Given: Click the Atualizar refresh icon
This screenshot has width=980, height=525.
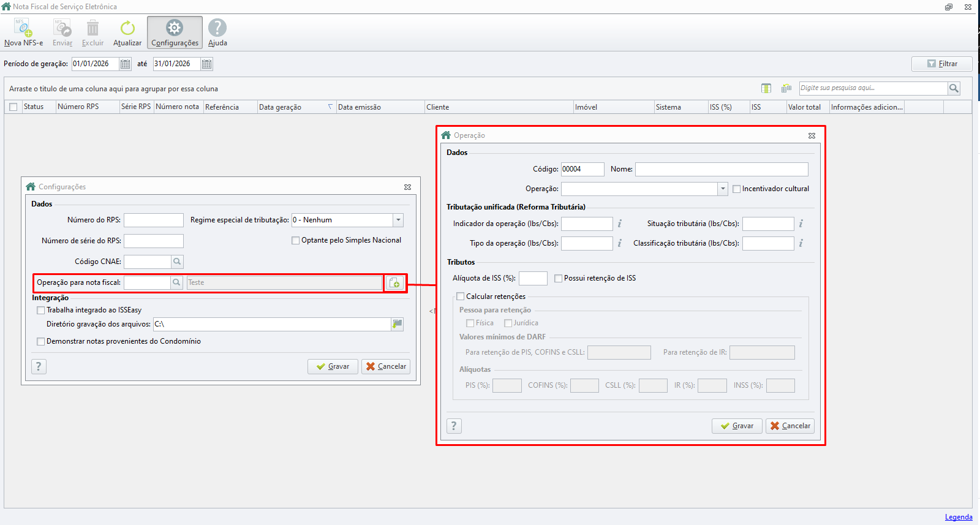Looking at the screenshot, I should click(127, 29).
